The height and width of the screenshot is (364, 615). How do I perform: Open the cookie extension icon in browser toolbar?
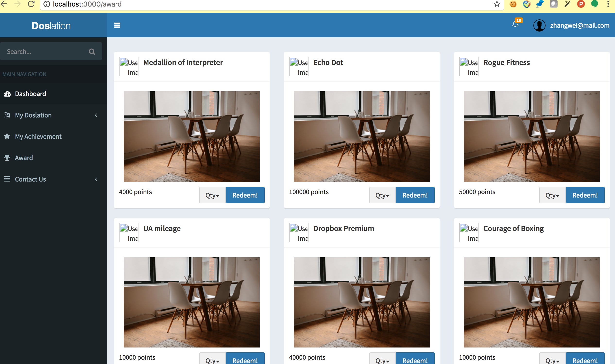click(513, 4)
